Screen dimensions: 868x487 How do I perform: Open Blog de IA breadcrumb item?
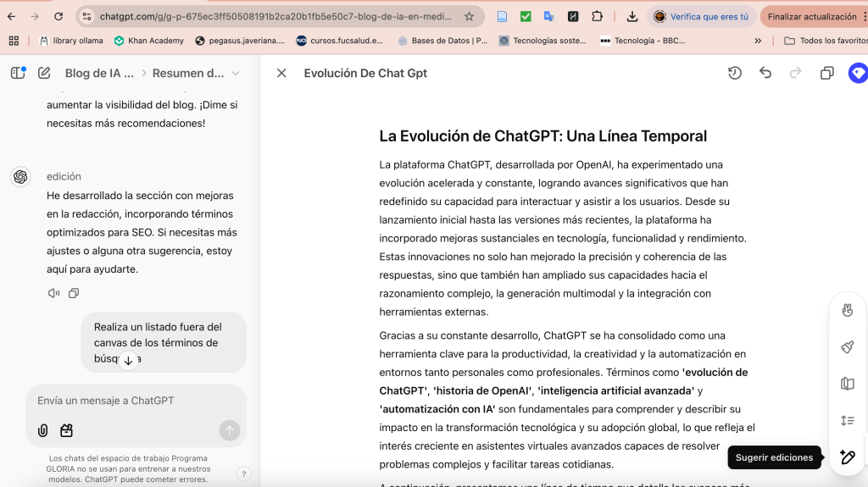pyautogui.click(x=99, y=74)
